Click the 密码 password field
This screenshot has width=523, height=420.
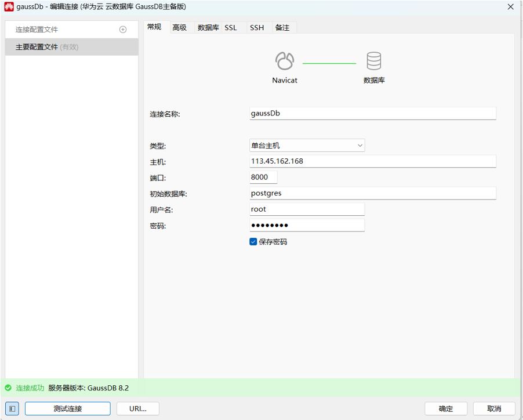(307, 225)
